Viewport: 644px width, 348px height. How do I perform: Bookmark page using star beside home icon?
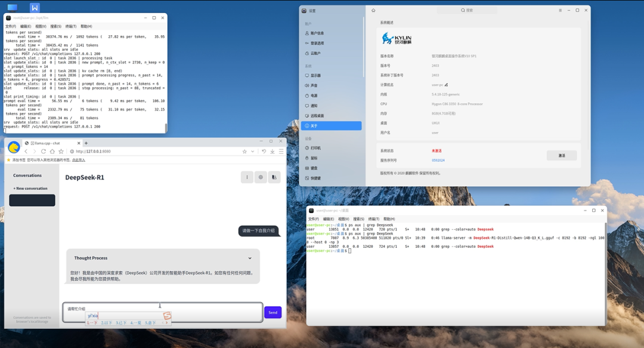pyautogui.click(x=61, y=152)
